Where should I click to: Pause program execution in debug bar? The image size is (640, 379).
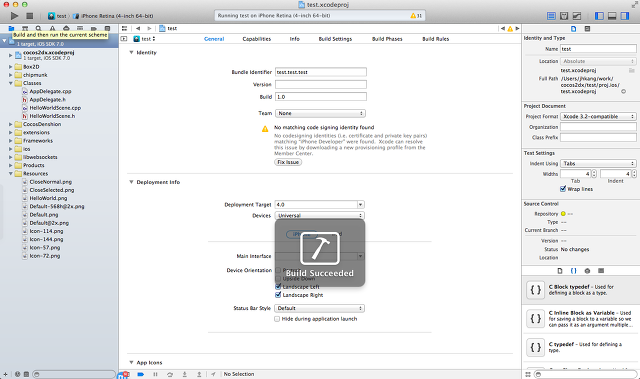(x=155, y=374)
